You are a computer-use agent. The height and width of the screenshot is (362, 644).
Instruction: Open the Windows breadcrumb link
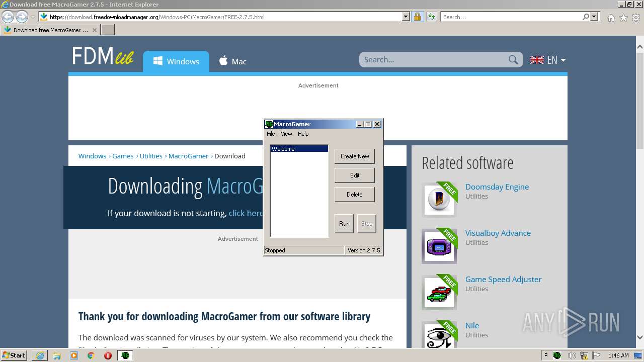pyautogui.click(x=92, y=156)
